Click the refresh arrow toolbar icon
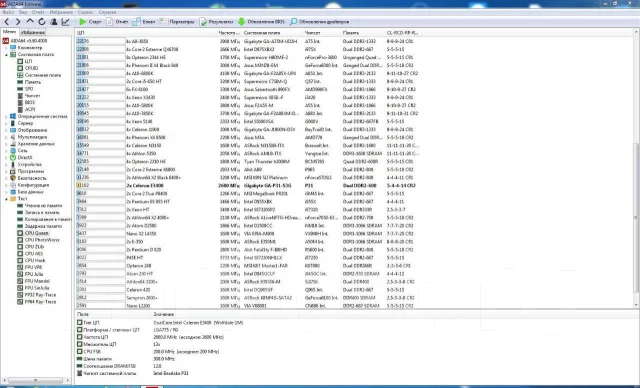 click(x=42, y=22)
